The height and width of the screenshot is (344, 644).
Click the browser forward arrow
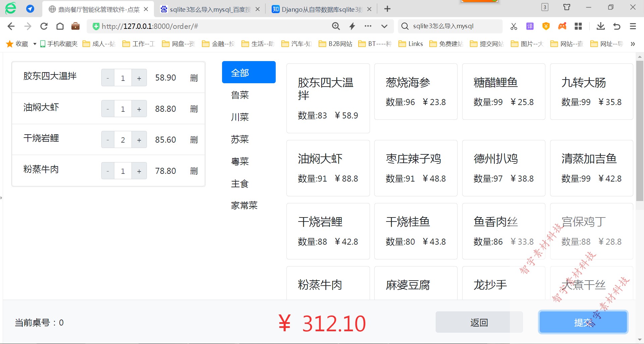point(28,26)
